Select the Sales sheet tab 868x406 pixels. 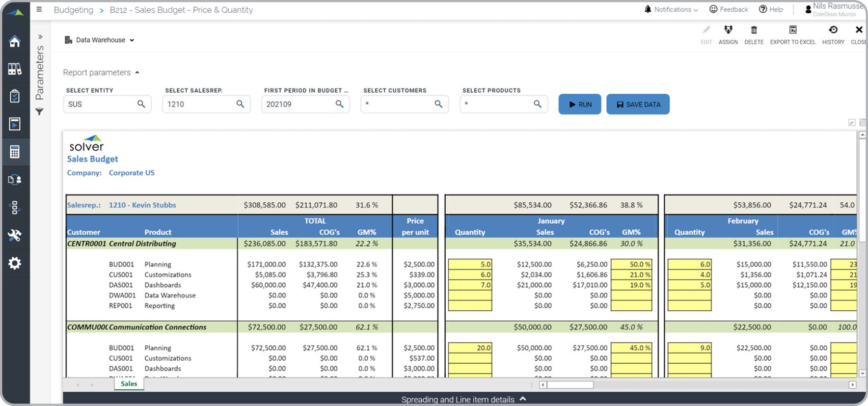[129, 384]
